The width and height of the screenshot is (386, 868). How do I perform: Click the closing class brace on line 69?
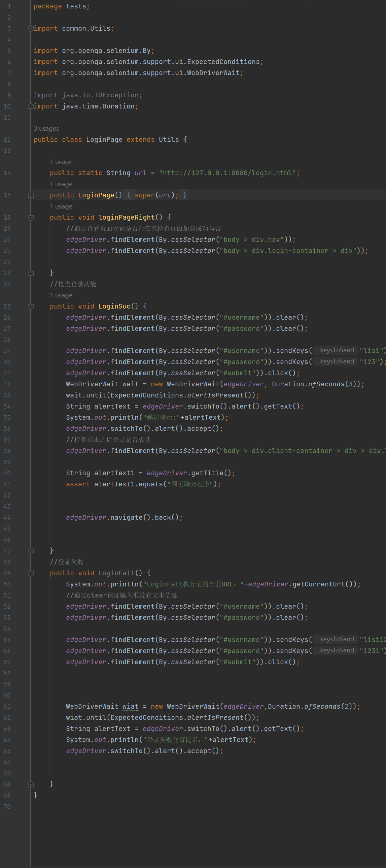pos(35,795)
